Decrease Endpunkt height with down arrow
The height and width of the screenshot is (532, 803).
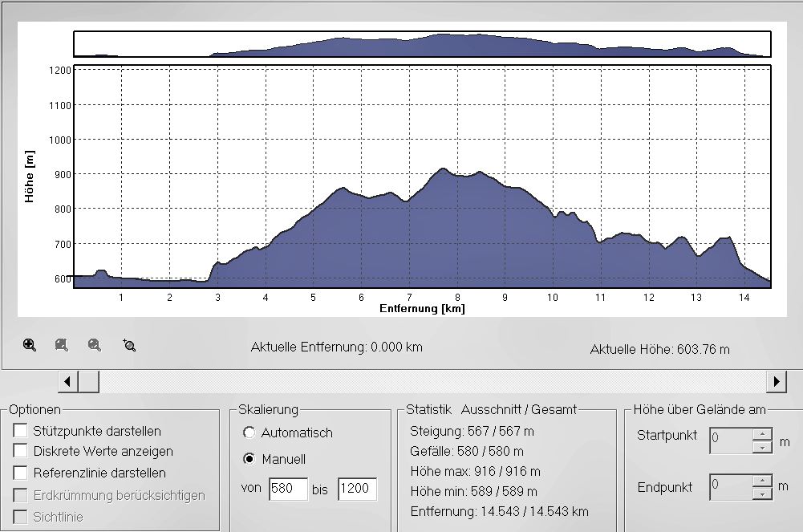(762, 493)
